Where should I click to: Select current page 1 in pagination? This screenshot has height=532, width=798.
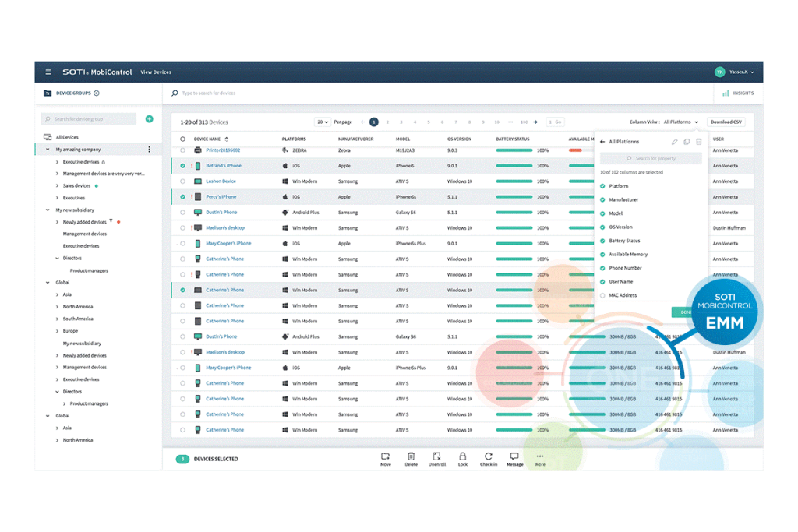[x=373, y=122]
